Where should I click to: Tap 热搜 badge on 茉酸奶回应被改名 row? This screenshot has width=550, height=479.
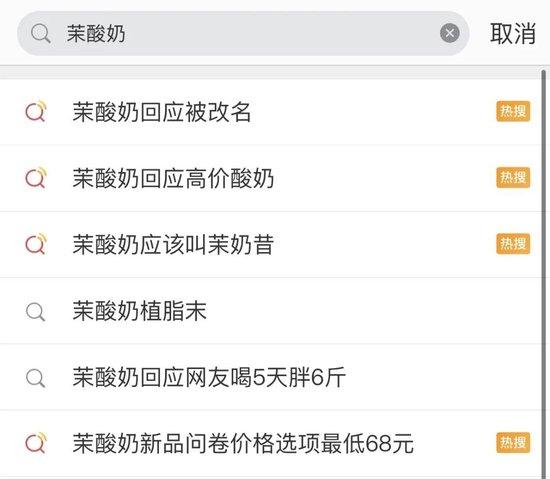513,112
